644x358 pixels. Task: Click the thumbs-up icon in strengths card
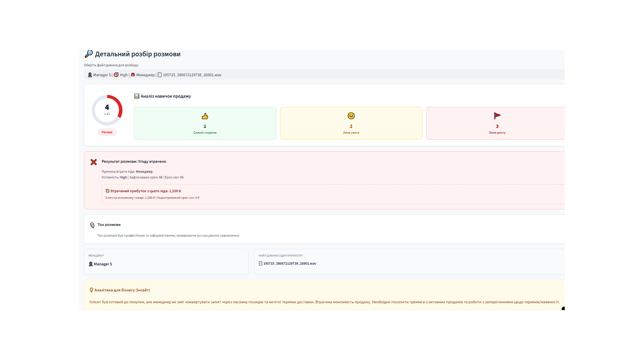[205, 116]
